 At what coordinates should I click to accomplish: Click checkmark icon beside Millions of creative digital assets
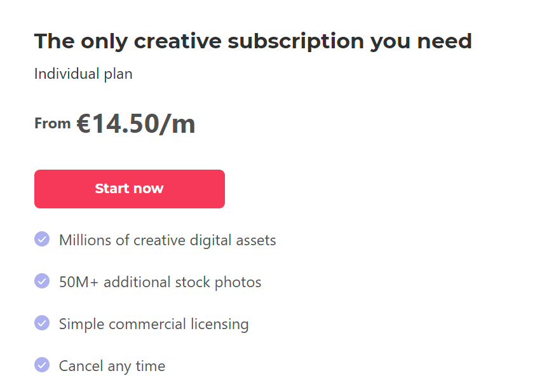42,239
